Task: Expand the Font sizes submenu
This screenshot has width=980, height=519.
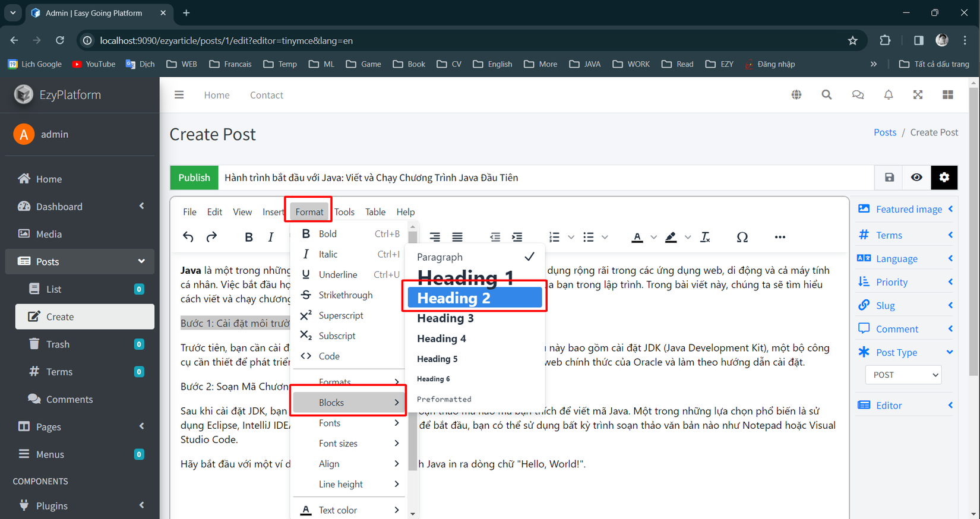Action: pyautogui.click(x=349, y=444)
